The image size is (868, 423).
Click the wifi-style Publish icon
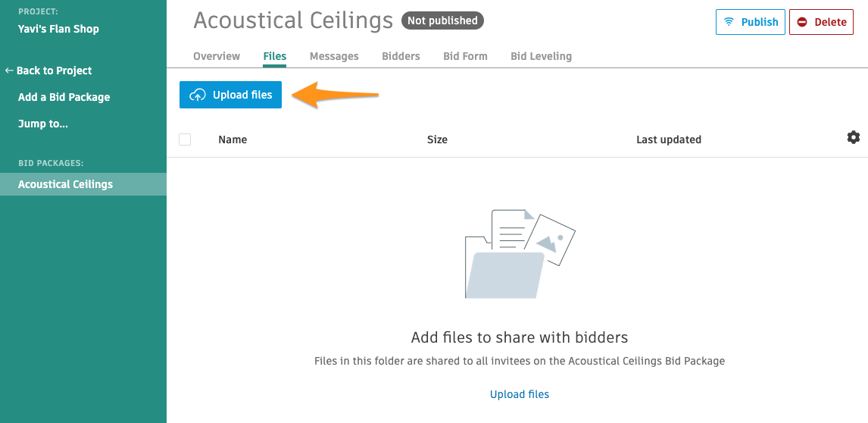click(x=729, y=22)
